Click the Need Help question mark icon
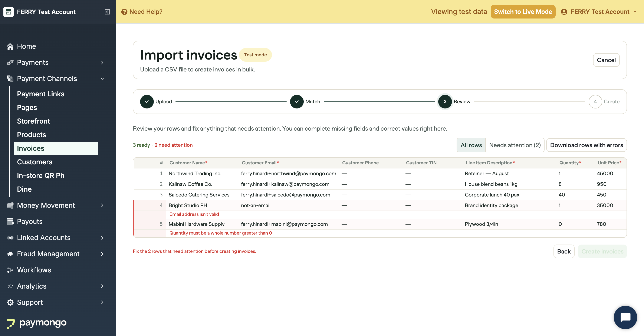Image resolution: width=644 pixels, height=336 pixels. coord(124,12)
